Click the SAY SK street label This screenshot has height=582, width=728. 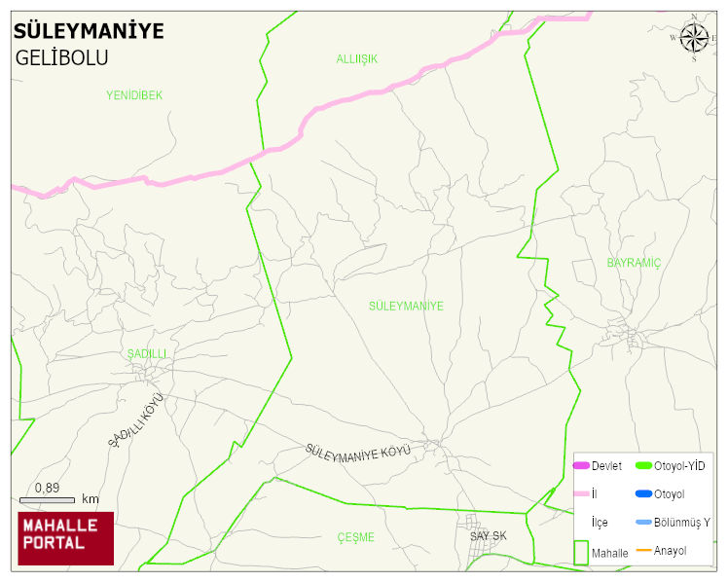(x=488, y=536)
